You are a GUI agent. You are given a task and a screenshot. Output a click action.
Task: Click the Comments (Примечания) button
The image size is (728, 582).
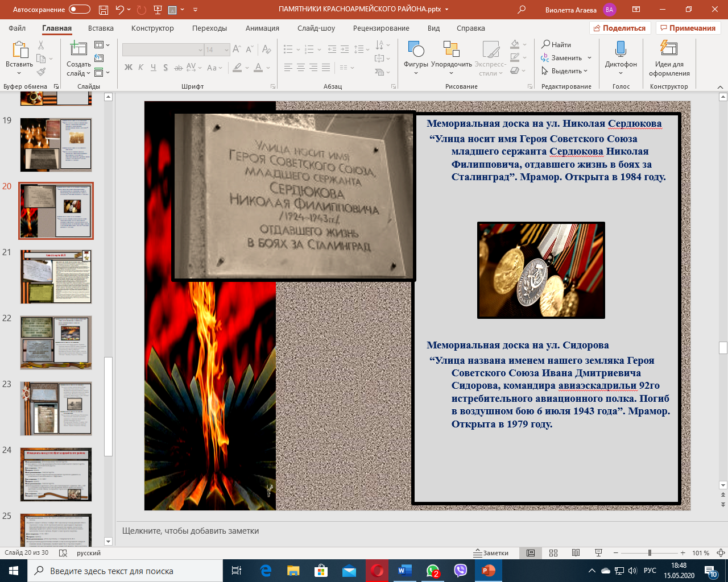point(688,28)
